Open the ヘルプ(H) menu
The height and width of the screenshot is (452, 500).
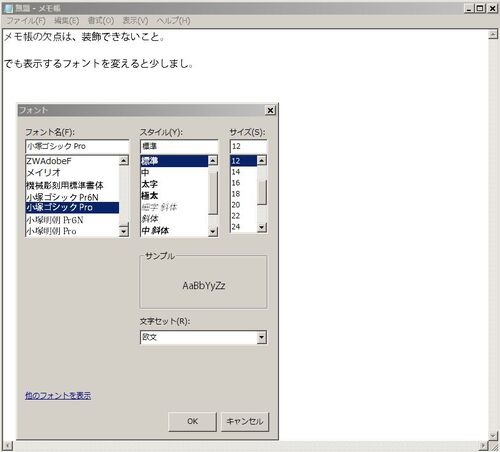click(x=173, y=21)
